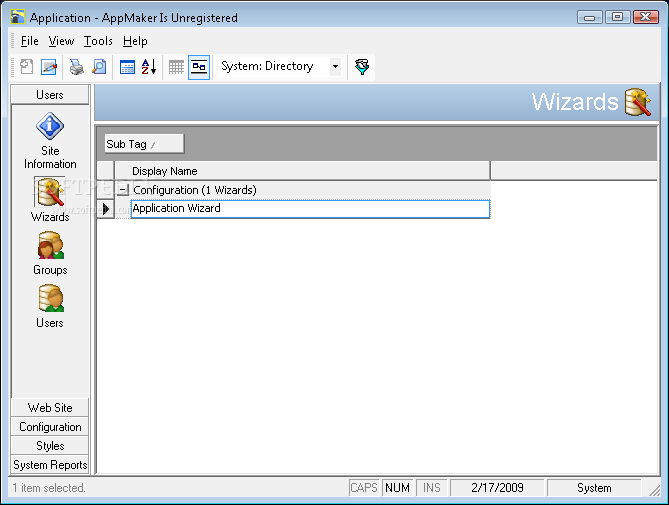The height and width of the screenshot is (505, 669).
Task: Open the File menu
Action: [29, 41]
